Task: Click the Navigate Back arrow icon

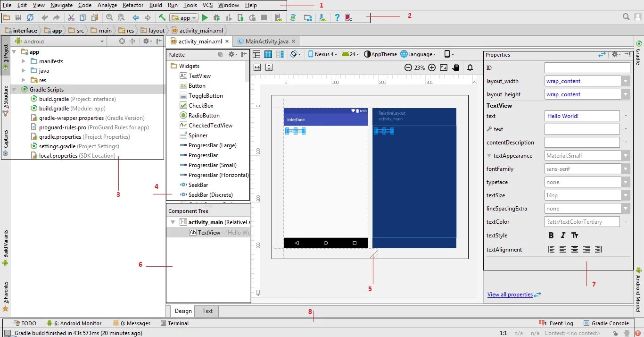Action: coord(136,18)
